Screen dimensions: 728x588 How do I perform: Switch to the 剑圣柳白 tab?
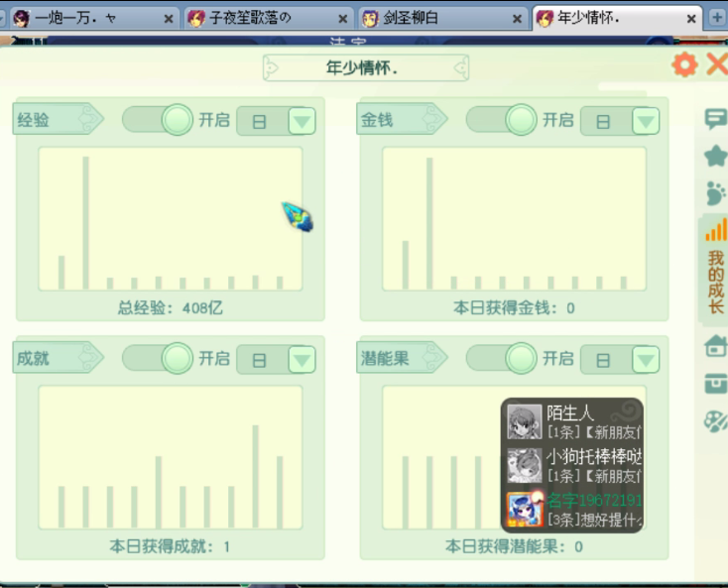click(443, 18)
